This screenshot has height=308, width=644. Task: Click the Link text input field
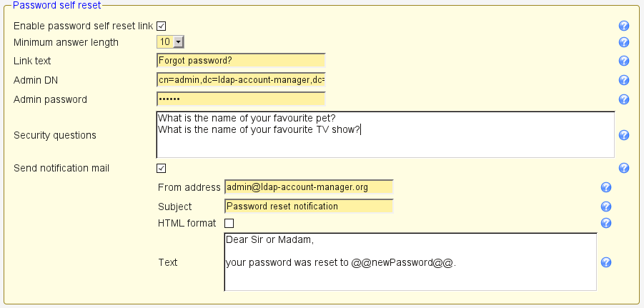coord(241,61)
